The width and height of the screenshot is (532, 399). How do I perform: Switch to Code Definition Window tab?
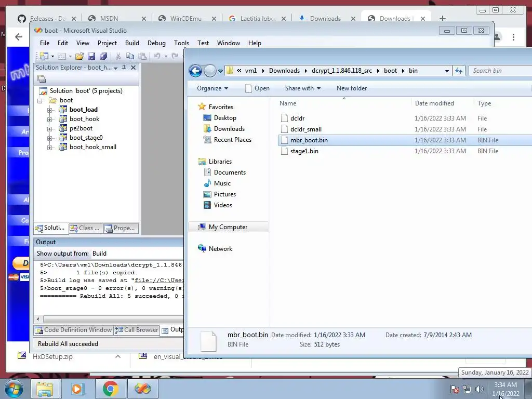click(74, 330)
